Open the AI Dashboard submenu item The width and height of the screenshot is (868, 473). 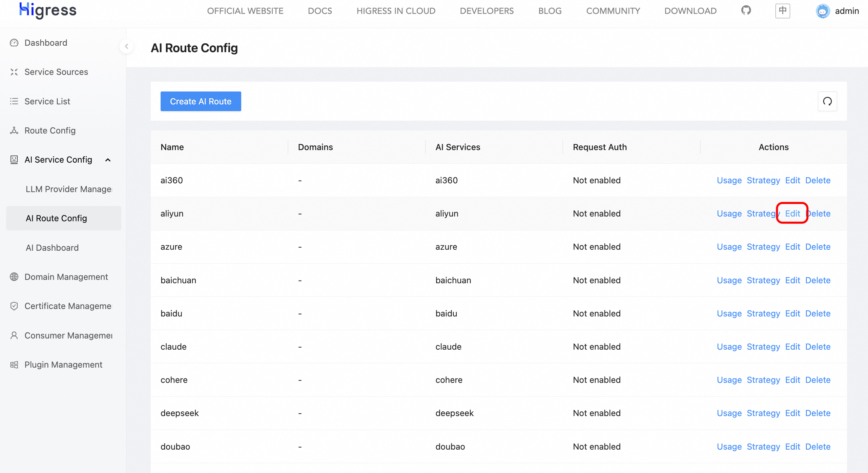52,248
